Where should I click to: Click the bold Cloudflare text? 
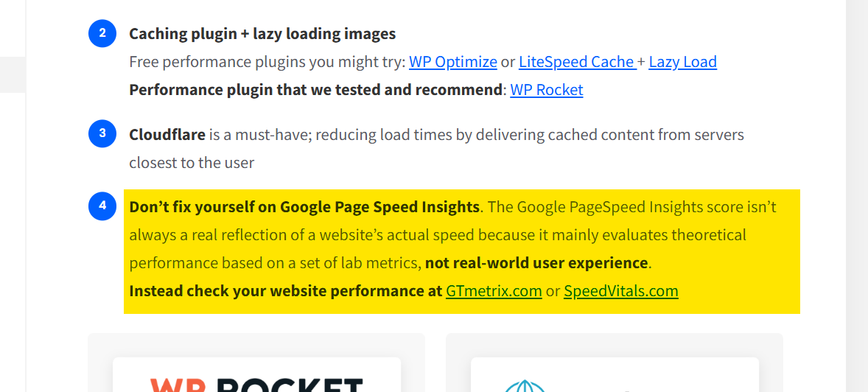(x=167, y=135)
